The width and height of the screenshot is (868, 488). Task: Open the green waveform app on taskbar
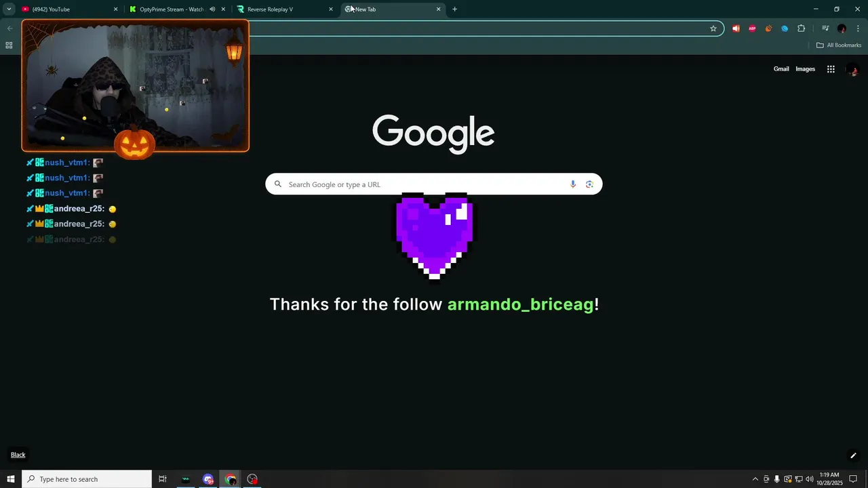tap(186, 479)
